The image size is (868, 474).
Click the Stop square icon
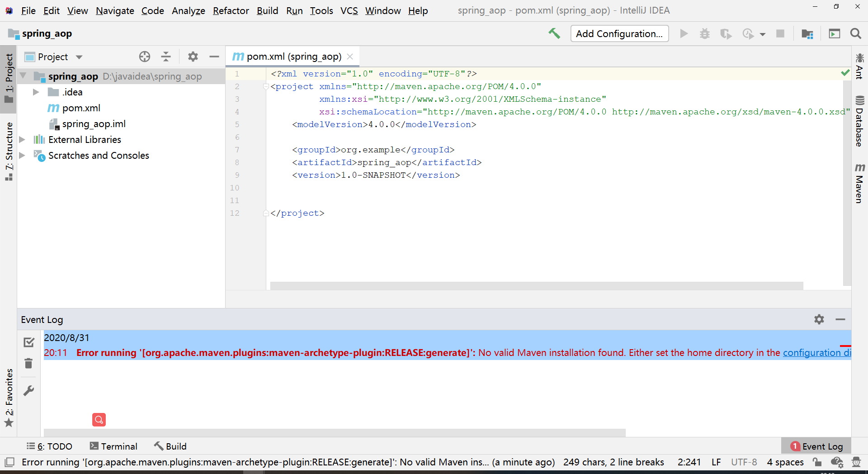tap(780, 33)
